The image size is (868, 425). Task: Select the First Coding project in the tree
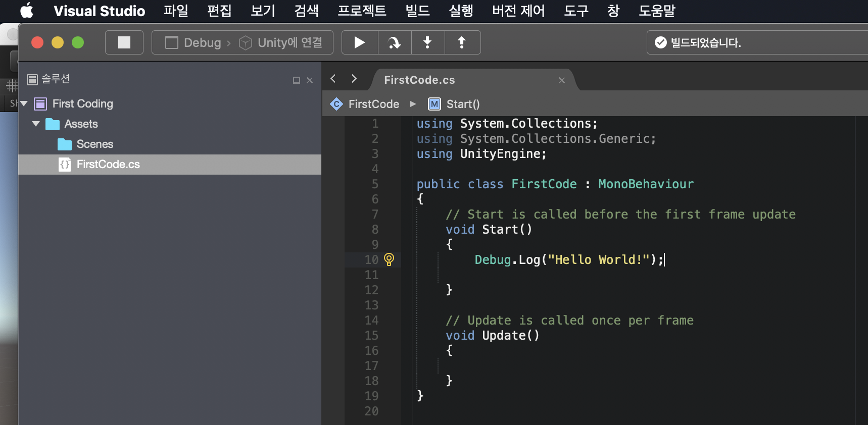(x=83, y=103)
